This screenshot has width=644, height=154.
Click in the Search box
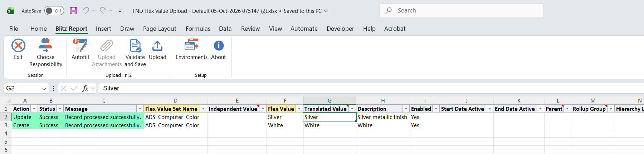462,11
